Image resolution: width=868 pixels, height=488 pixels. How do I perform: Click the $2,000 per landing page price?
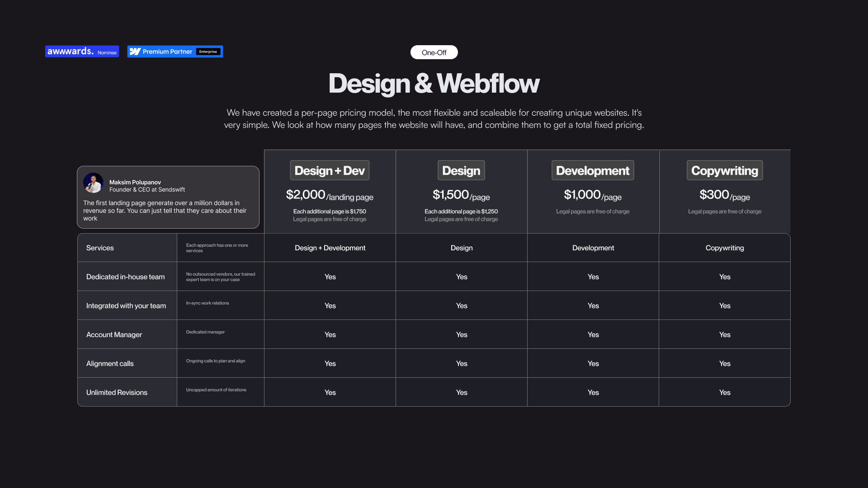pos(330,195)
